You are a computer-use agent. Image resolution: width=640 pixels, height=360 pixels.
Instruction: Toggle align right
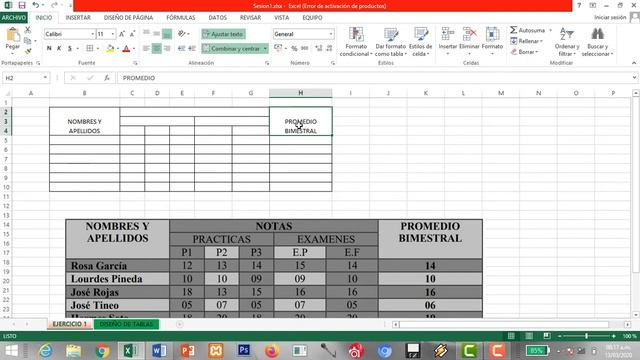pyautogui.click(x=167, y=49)
